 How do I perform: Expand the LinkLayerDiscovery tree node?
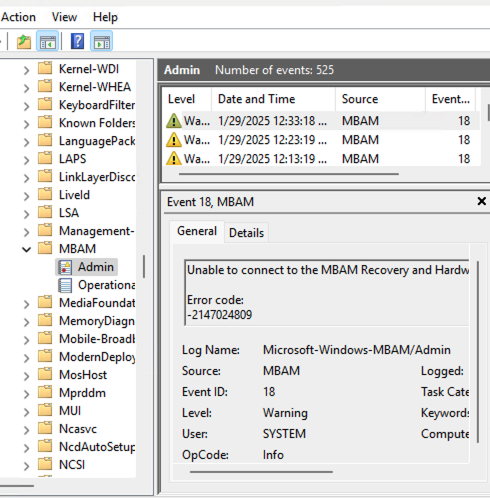click(26, 178)
